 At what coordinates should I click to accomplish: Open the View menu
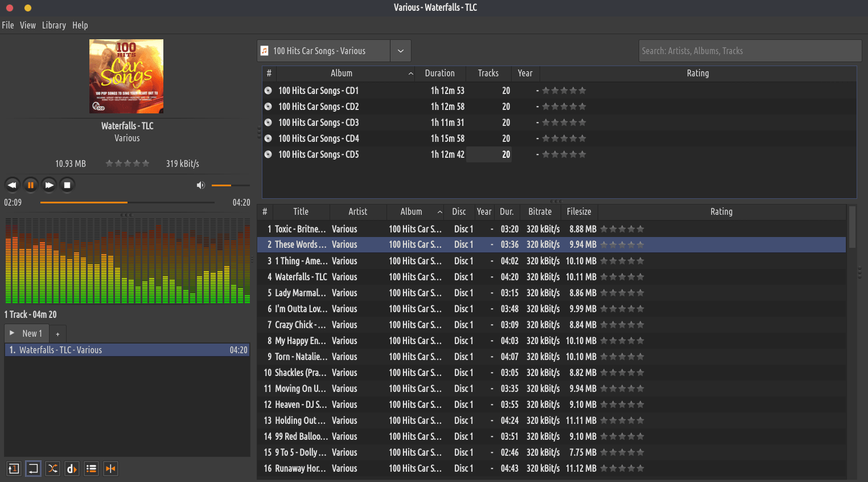pos(28,25)
